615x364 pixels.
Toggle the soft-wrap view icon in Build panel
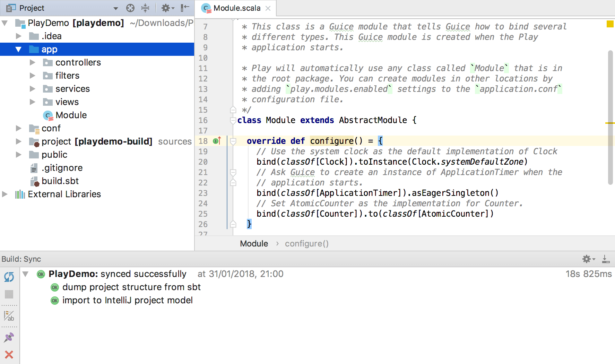click(x=9, y=316)
